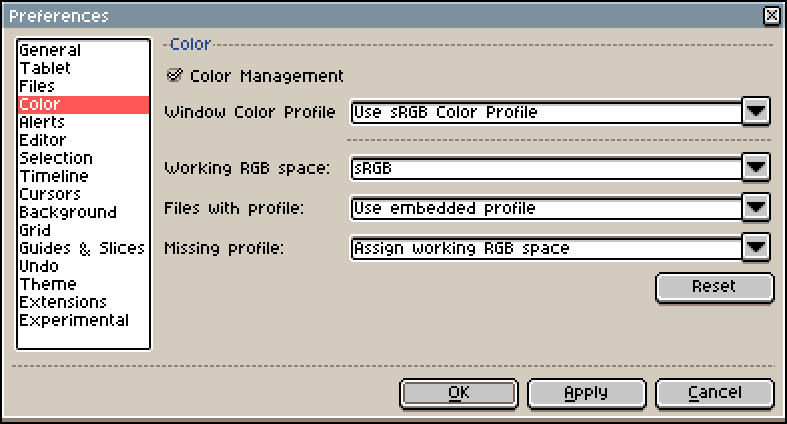This screenshot has width=787, height=424.
Task: Apply the preference changes
Action: pos(586,393)
